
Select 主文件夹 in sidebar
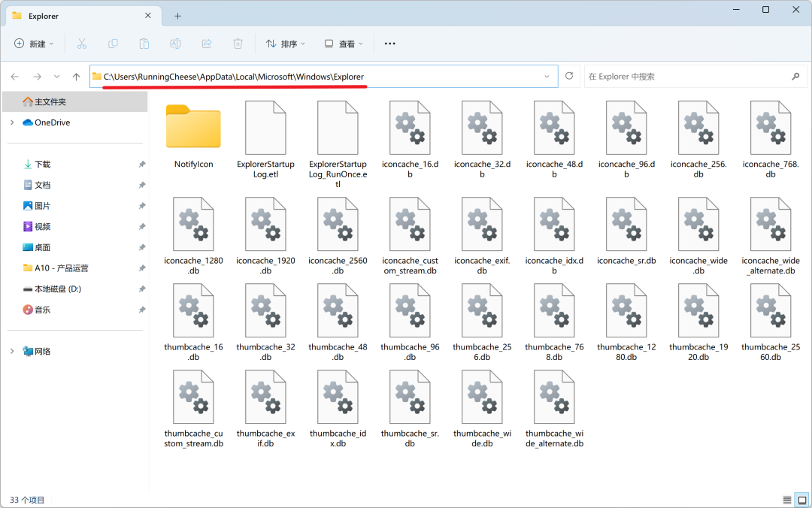point(75,102)
